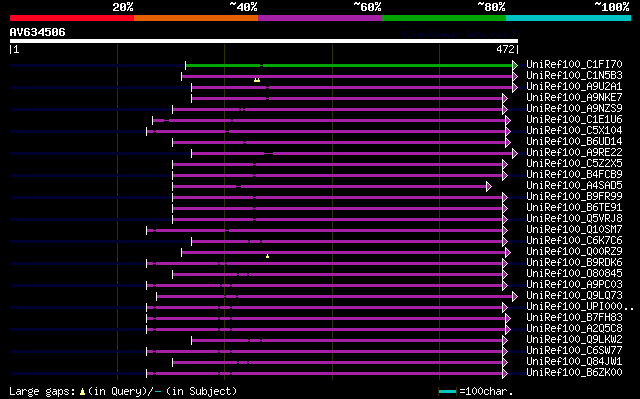Click the green ~80% identity color segment

pos(444,18)
